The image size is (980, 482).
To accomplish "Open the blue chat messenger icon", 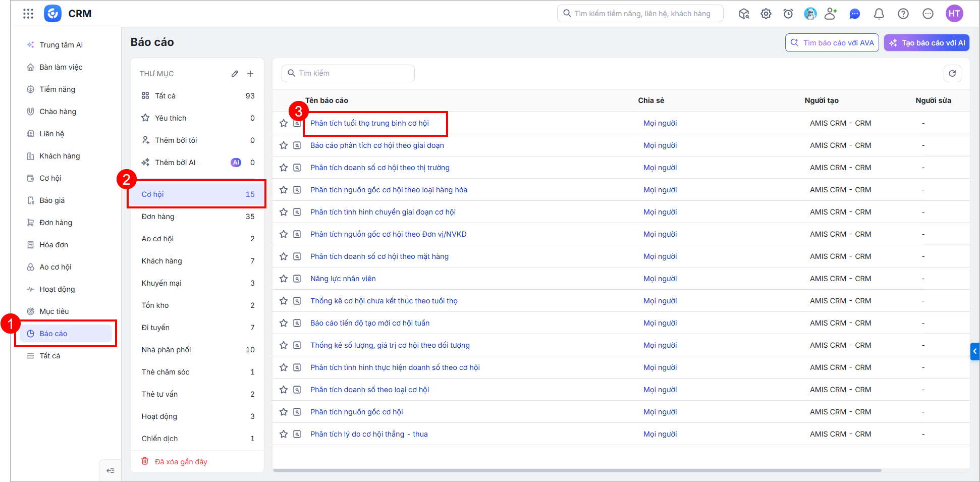I will [855, 14].
